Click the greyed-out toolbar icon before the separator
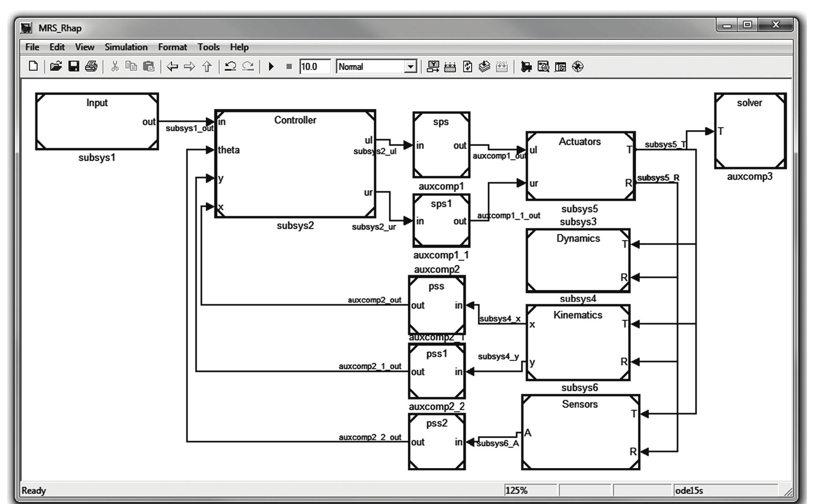Image resolution: width=823 pixels, height=504 pixels. coord(502,66)
